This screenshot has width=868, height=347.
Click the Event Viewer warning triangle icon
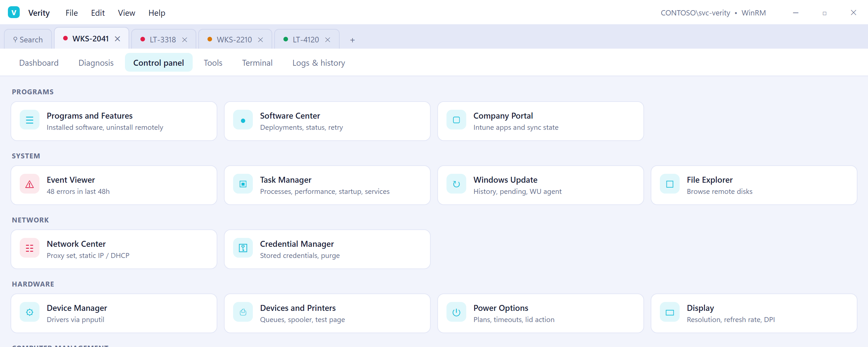[30, 184]
